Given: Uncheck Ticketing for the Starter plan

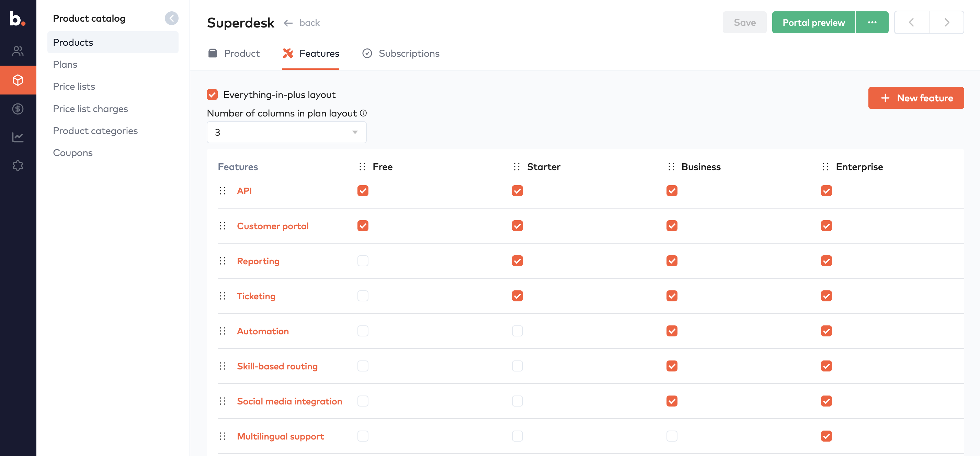Looking at the screenshot, I should pos(517,296).
